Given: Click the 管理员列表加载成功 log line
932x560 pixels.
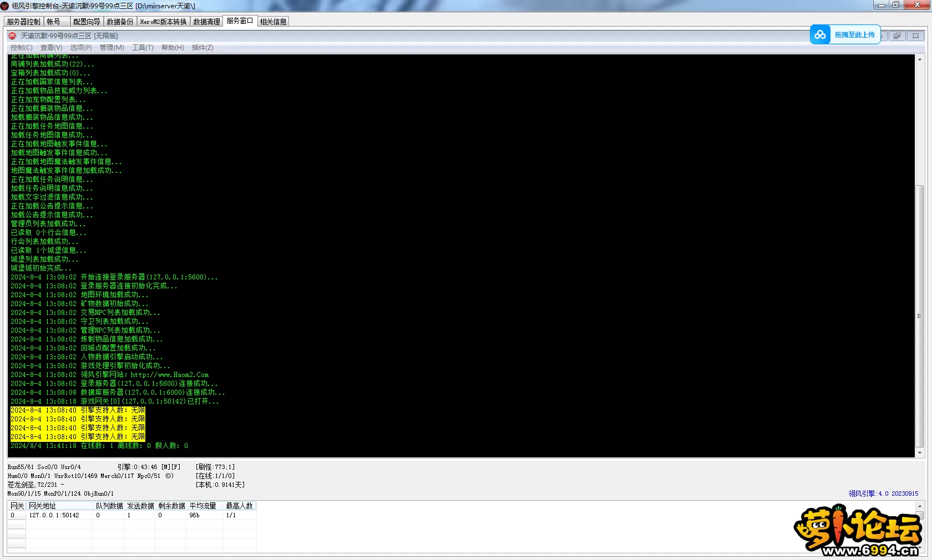Looking at the screenshot, I should tap(48, 224).
